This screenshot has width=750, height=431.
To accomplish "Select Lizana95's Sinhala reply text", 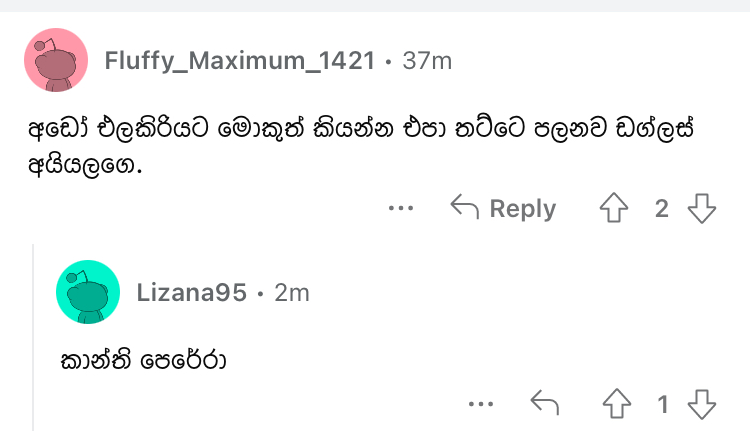I will (x=143, y=361).
